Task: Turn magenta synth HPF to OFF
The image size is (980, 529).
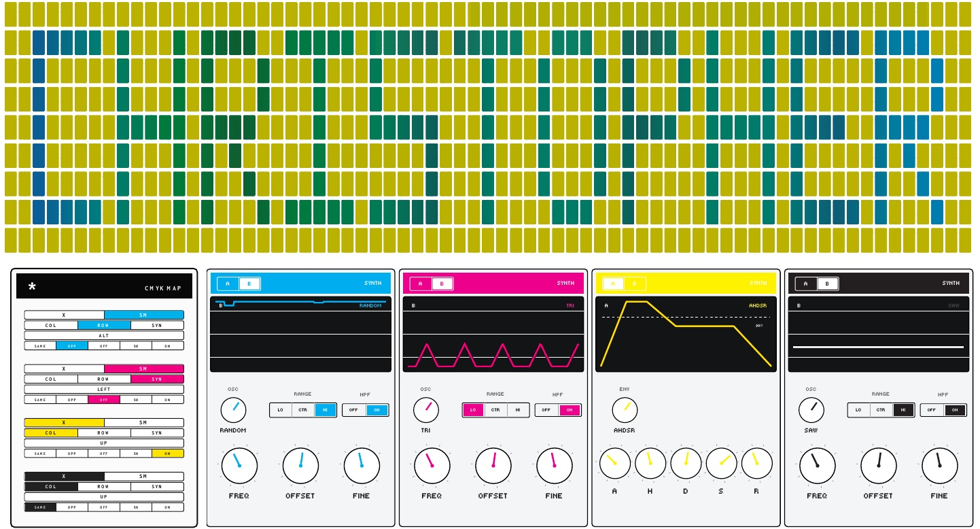Action: coord(546,410)
